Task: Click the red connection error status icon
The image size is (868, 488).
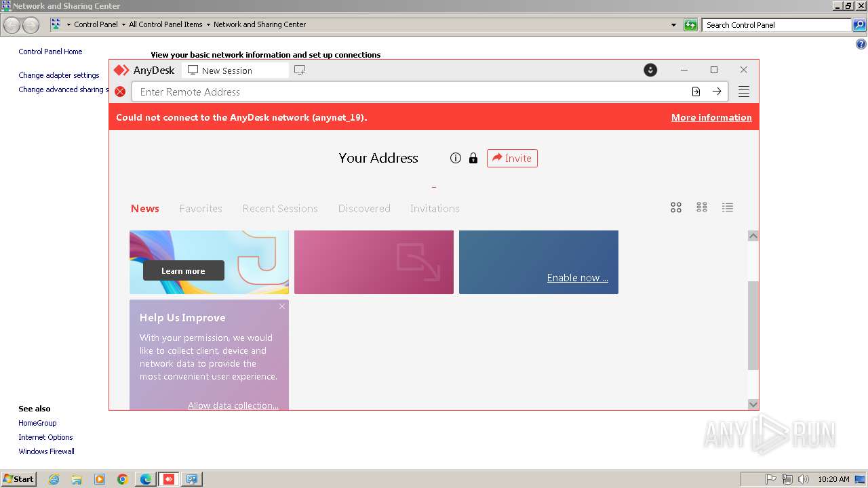Action: click(x=120, y=91)
